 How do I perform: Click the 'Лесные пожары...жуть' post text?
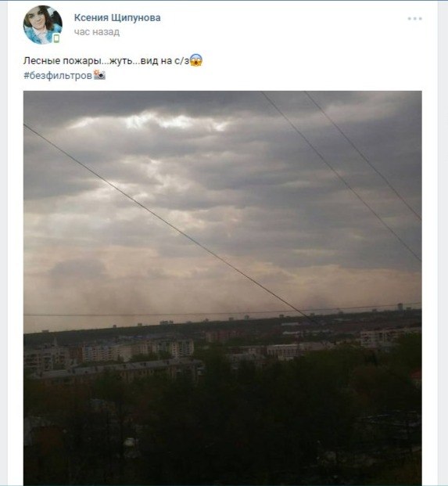click(77, 61)
